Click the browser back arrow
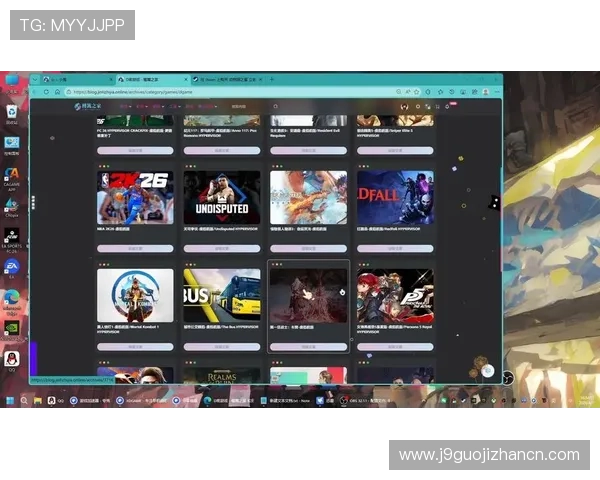 point(36,92)
